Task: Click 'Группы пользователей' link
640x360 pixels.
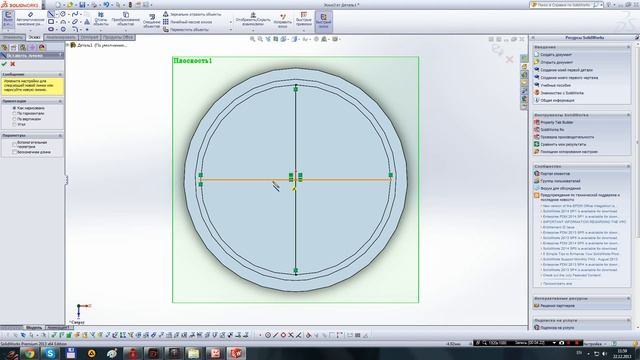Action: [560, 181]
